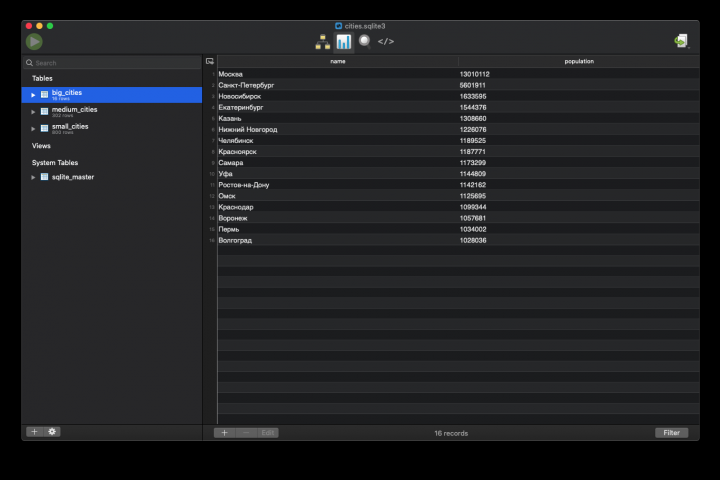720x480 pixels.
Task: Select the Самара name cell
Action: click(338, 163)
